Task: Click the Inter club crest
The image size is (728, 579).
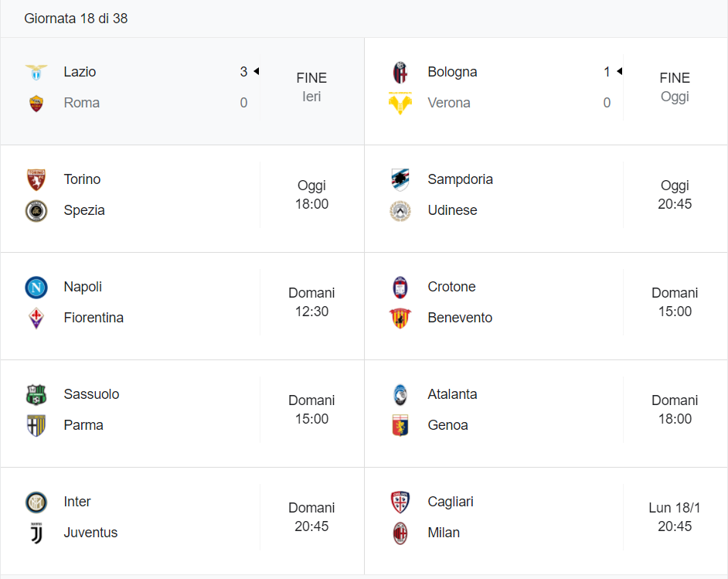Action: pos(36,502)
